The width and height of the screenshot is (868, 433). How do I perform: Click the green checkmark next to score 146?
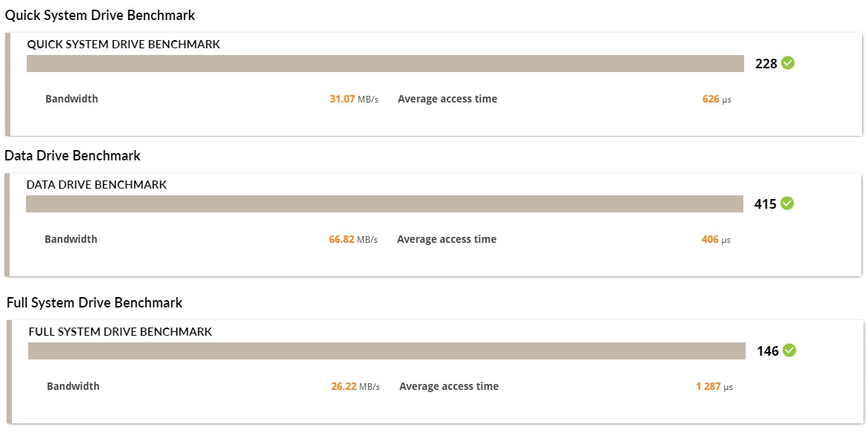[789, 351]
